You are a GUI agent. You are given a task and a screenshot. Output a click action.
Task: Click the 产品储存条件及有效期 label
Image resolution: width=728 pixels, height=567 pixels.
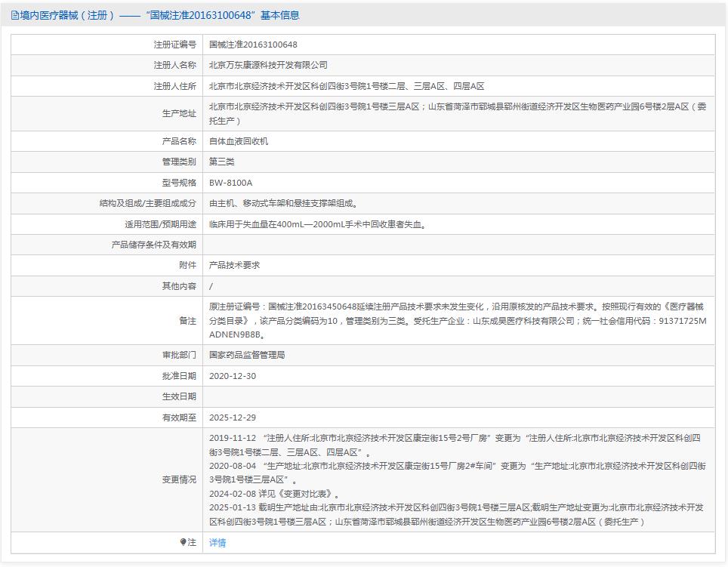153,245
